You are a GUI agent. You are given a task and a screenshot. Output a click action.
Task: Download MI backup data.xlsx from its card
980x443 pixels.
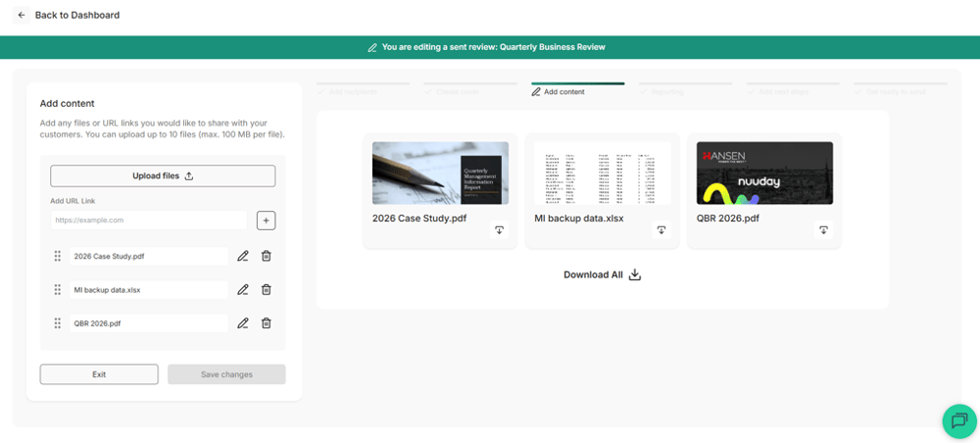click(661, 230)
